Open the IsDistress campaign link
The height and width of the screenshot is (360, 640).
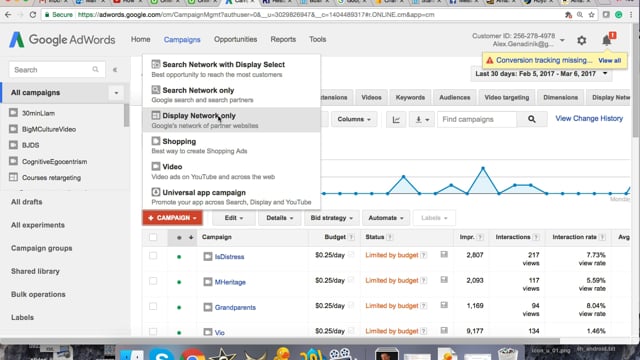229,257
